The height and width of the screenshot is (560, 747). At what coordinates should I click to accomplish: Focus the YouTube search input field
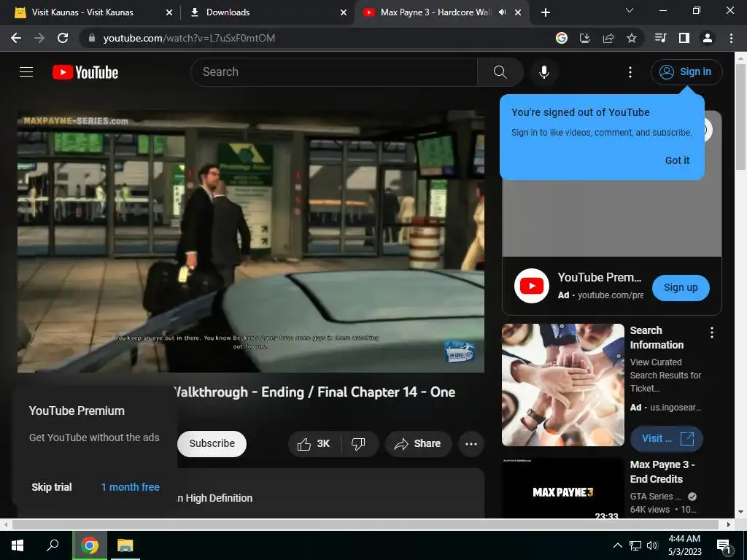click(333, 72)
